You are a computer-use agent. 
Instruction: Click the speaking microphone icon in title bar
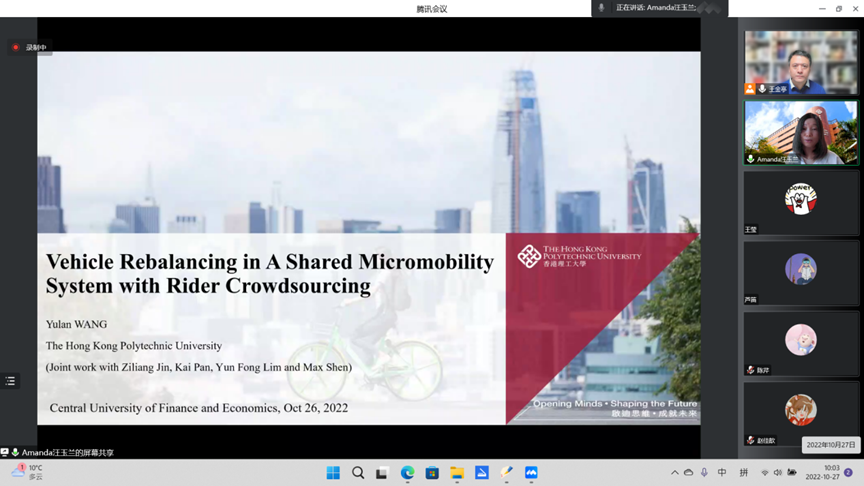(601, 8)
